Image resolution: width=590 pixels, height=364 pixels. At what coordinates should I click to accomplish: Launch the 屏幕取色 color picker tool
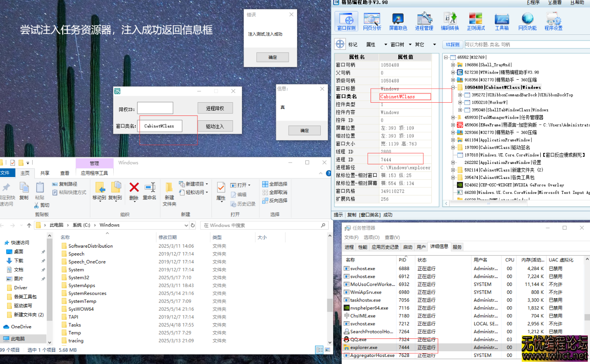397,21
